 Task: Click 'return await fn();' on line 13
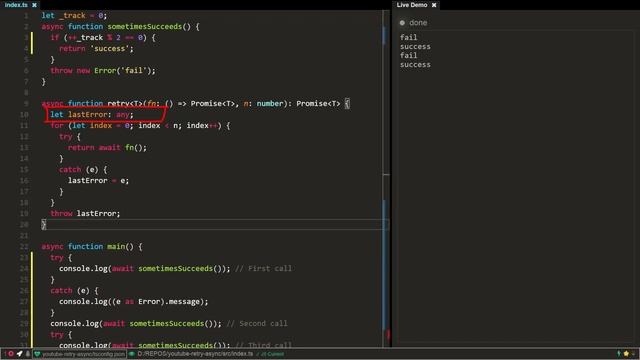tap(107, 148)
